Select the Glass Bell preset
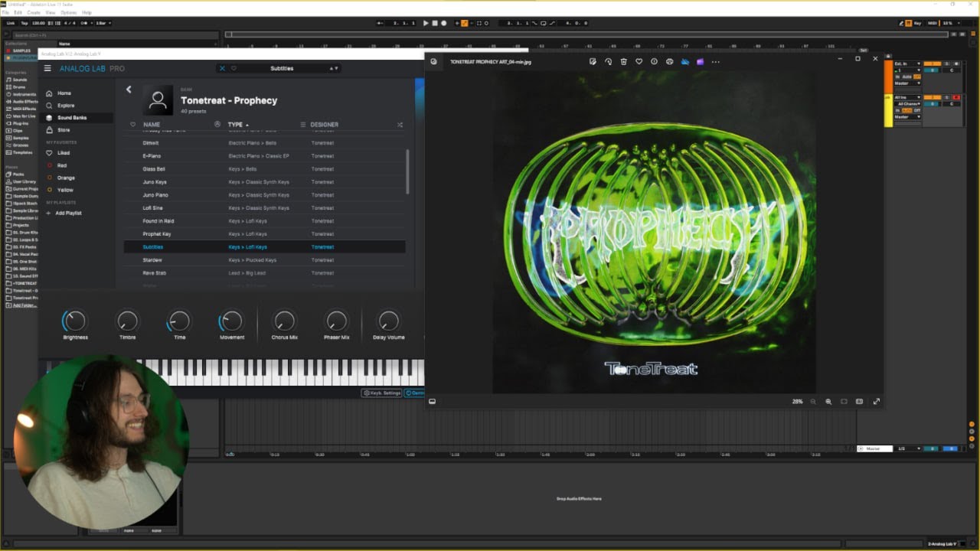Image resolution: width=980 pixels, height=551 pixels. 265,169
